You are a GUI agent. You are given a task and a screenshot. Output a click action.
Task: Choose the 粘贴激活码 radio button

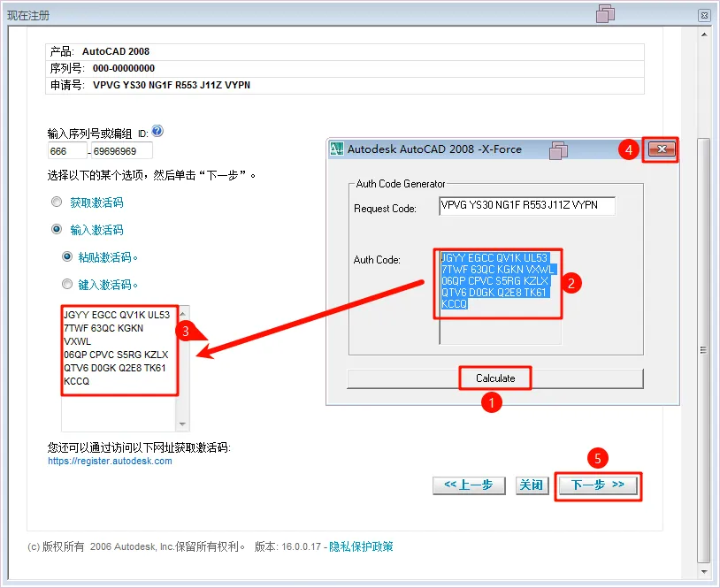67,256
